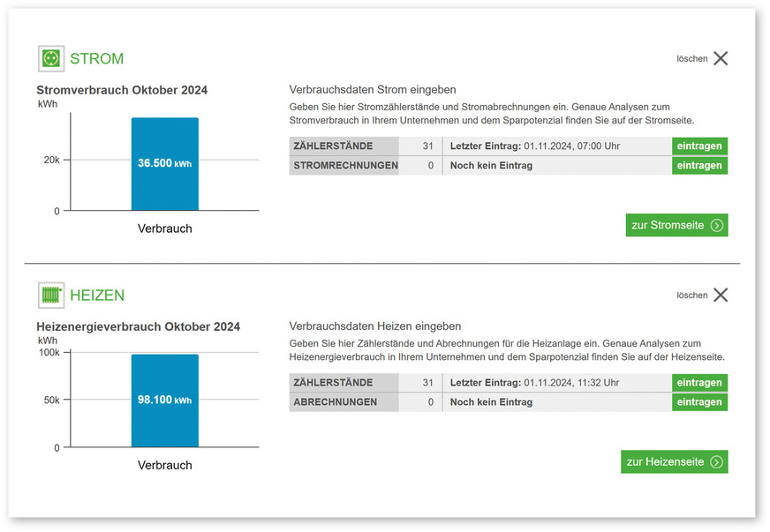
Task: Delete the Heizen section with X icon
Action: pos(721,296)
